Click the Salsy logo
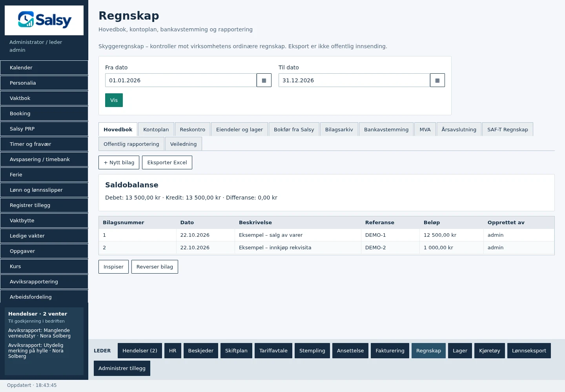Screen dimensions: 565x392 point(44,20)
